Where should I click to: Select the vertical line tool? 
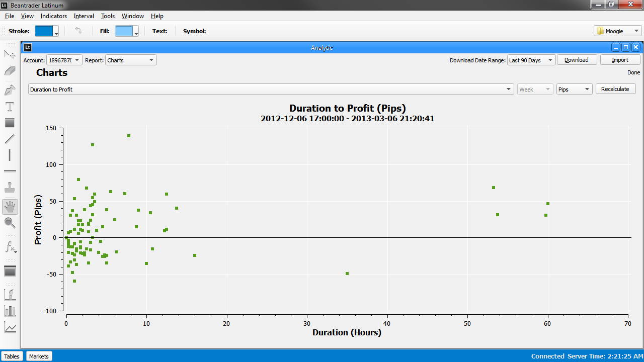click(x=10, y=155)
